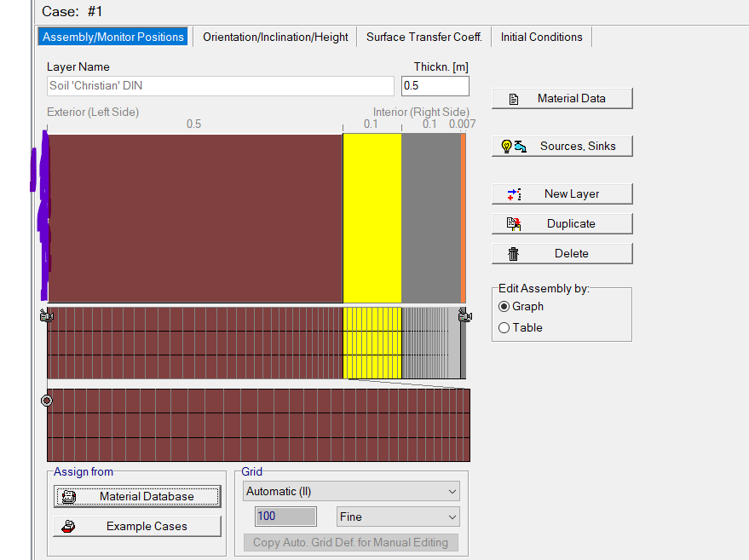Open the Fine grid resolution dropdown
Viewport: 749px width, 560px height.
[x=398, y=517]
